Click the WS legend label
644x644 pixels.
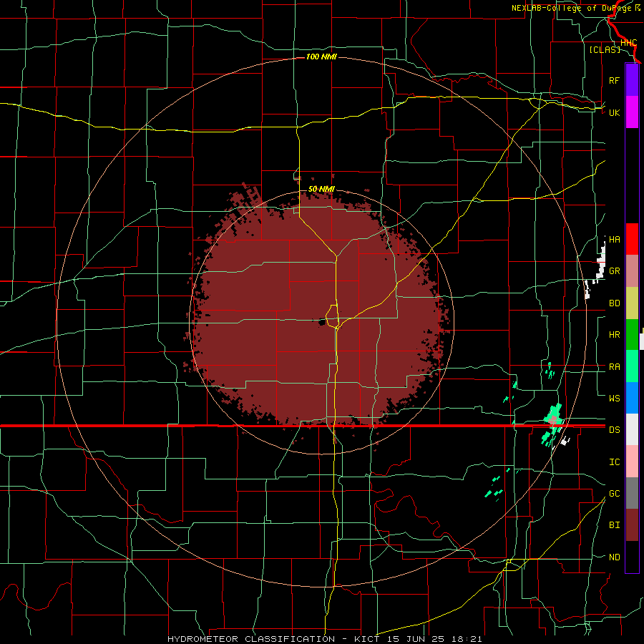[614, 399]
